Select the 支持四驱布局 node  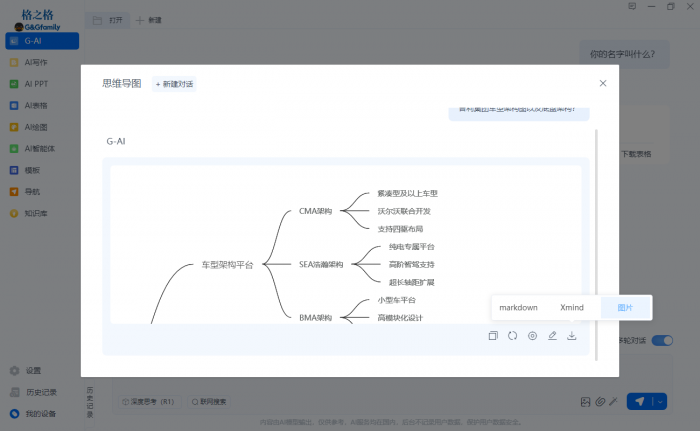(400, 229)
